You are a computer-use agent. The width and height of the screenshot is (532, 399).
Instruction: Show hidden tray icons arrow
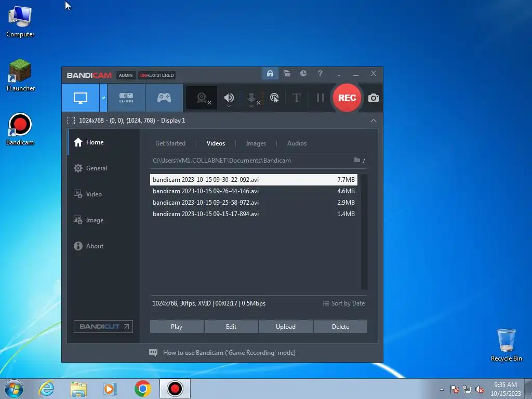pyautogui.click(x=442, y=389)
